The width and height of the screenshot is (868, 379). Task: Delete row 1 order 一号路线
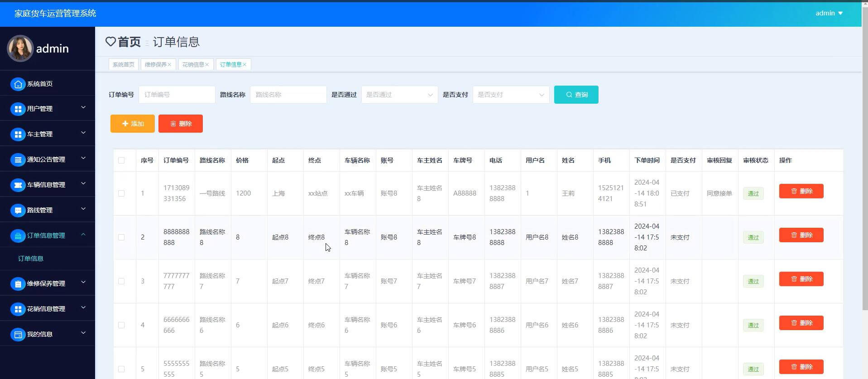801,191
